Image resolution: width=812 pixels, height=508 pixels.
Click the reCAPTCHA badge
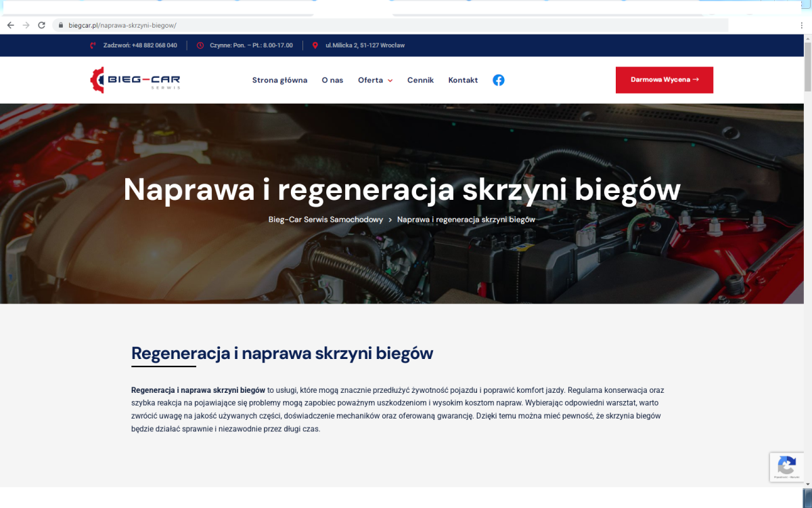click(786, 467)
